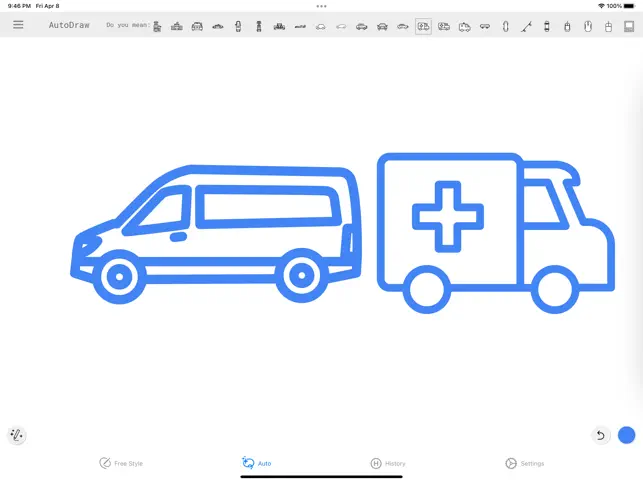Image resolution: width=643 pixels, height=482 pixels.
Task: Select the jeep front-view suggestion
Action: [x=279, y=27]
